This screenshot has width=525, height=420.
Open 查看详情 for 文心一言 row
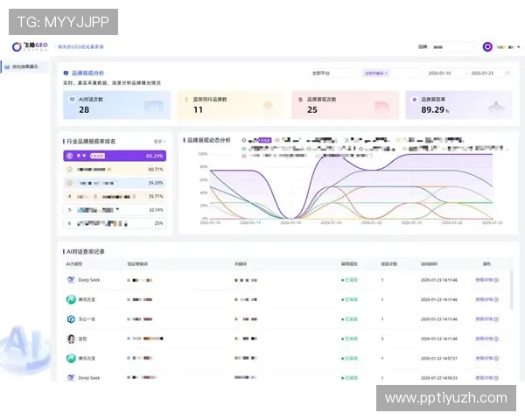tap(486, 319)
